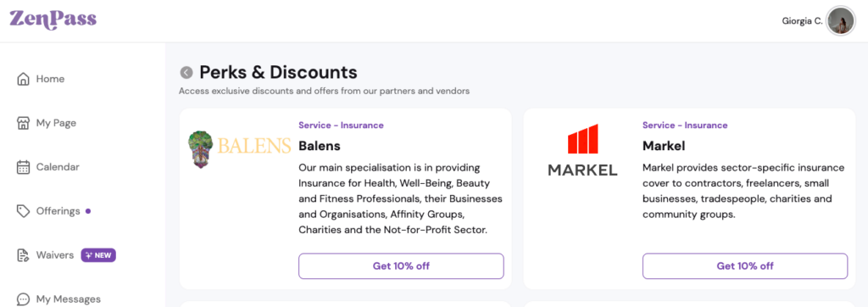Click the Markel card title

point(664,147)
